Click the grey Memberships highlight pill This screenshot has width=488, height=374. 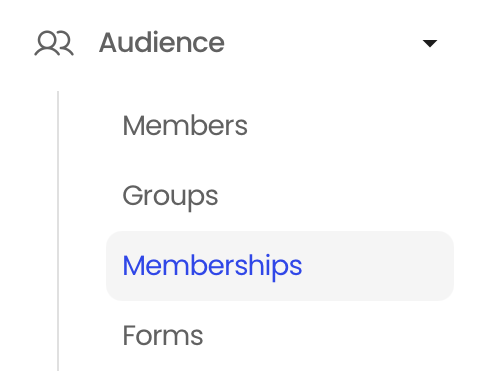coord(280,266)
